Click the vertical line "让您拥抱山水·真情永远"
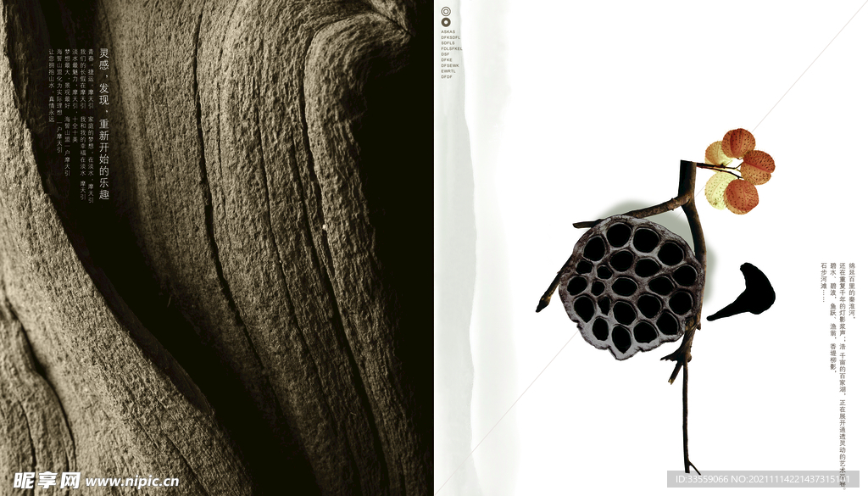 (x=52, y=86)
